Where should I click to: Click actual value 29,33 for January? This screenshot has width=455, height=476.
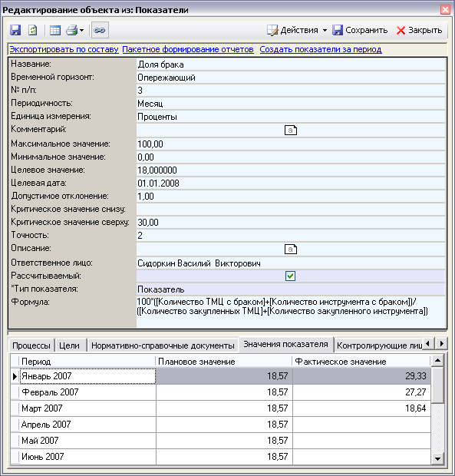[x=361, y=376]
